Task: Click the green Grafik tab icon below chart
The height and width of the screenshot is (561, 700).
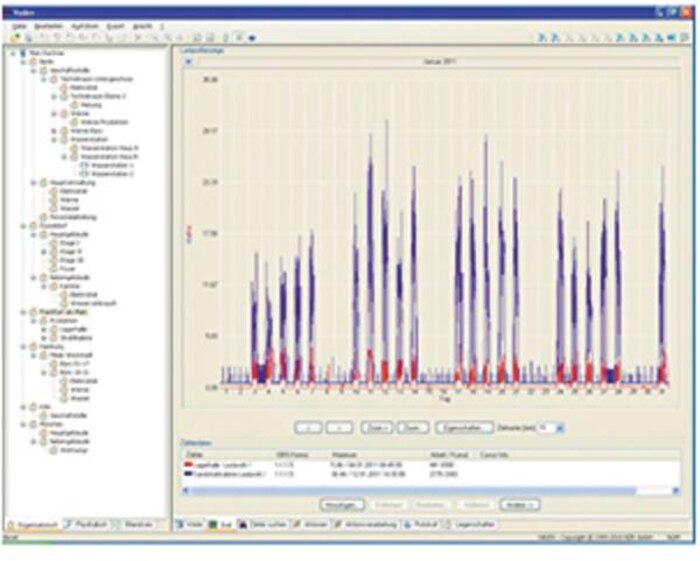Action: 213,524
